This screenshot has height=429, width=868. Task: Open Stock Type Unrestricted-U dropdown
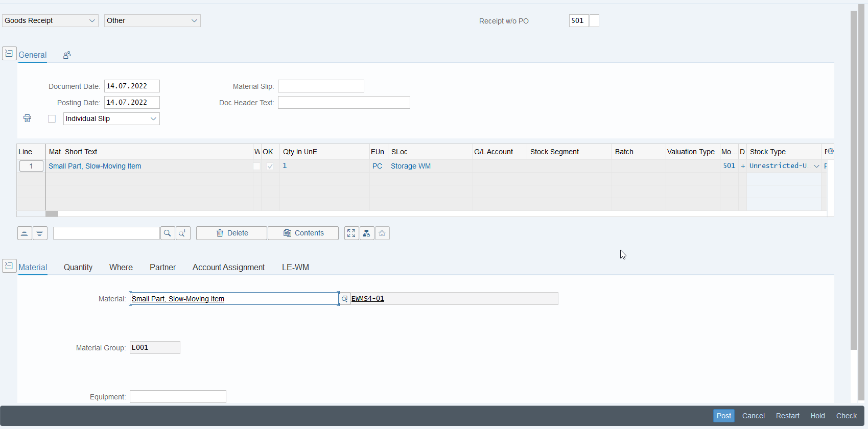pyautogui.click(x=816, y=166)
